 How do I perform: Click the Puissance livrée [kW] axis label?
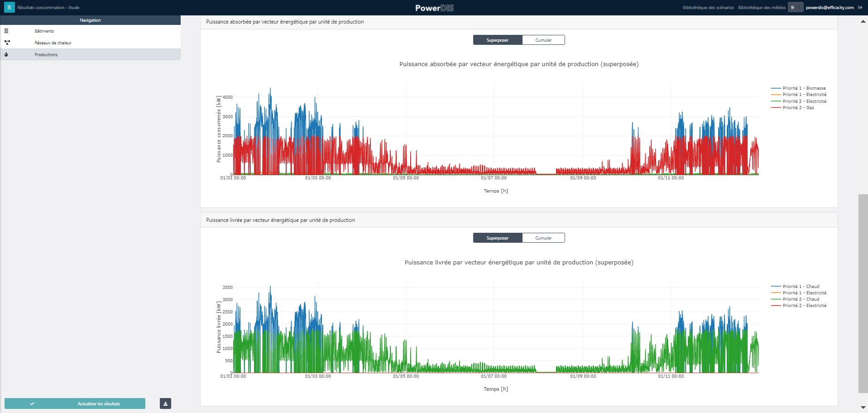[219, 327]
